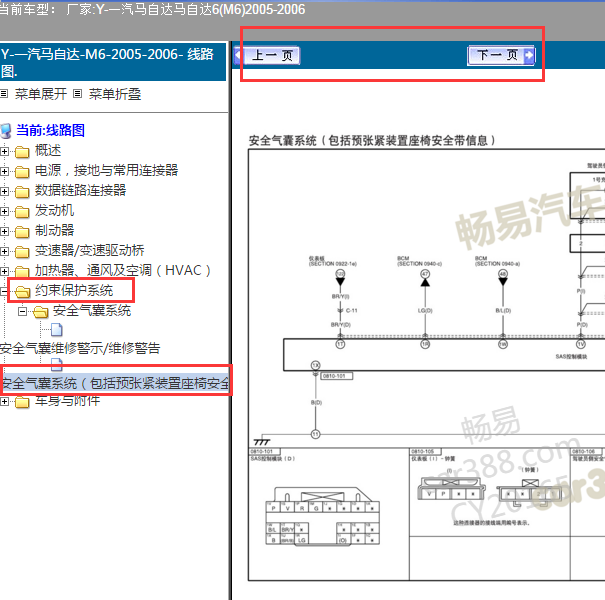Click the 变速器/变速驱动桥 folder icon
This screenshot has width=605, height=600.
pyautogui.click(x=22, y=252)
